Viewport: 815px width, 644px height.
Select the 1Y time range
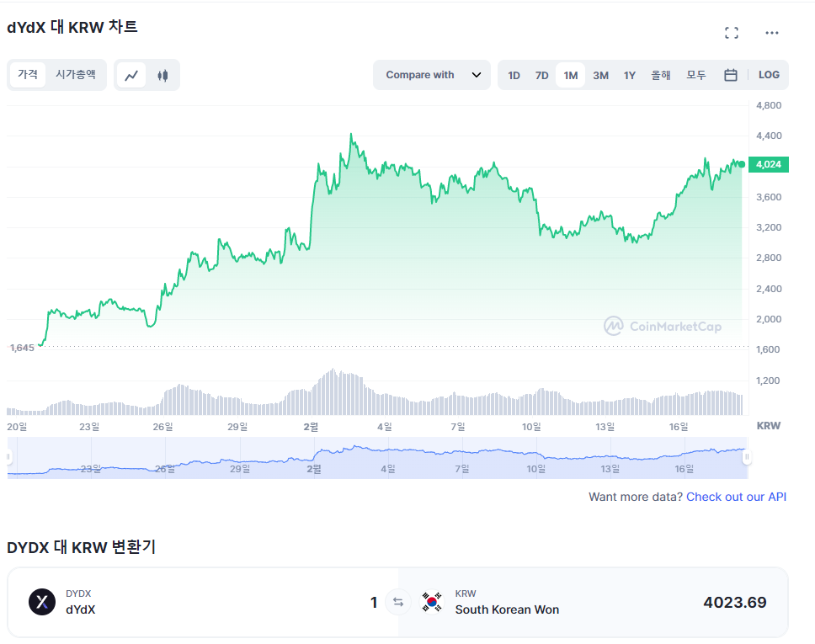click(x=630, y=76)
